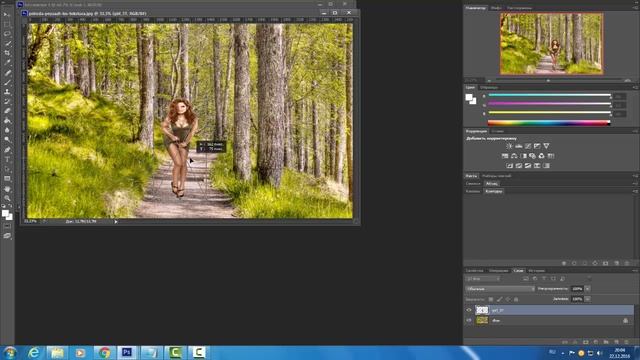The height and width of the screenshot is (360, 640).
Task: Select the Eyedropper tool
Action: click(7, 63)
